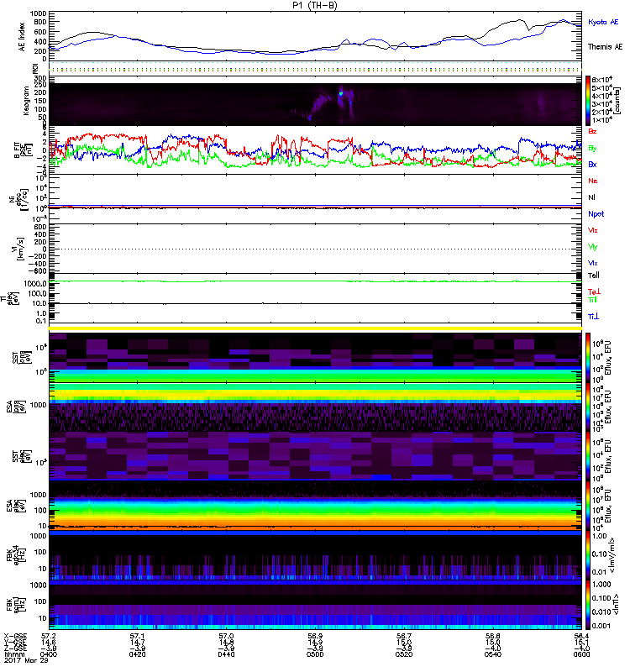Viewport: 630px width, 672px height.
Task: Click the 1×10⁴ label on keogram color bar
Action: click(602, 119)
